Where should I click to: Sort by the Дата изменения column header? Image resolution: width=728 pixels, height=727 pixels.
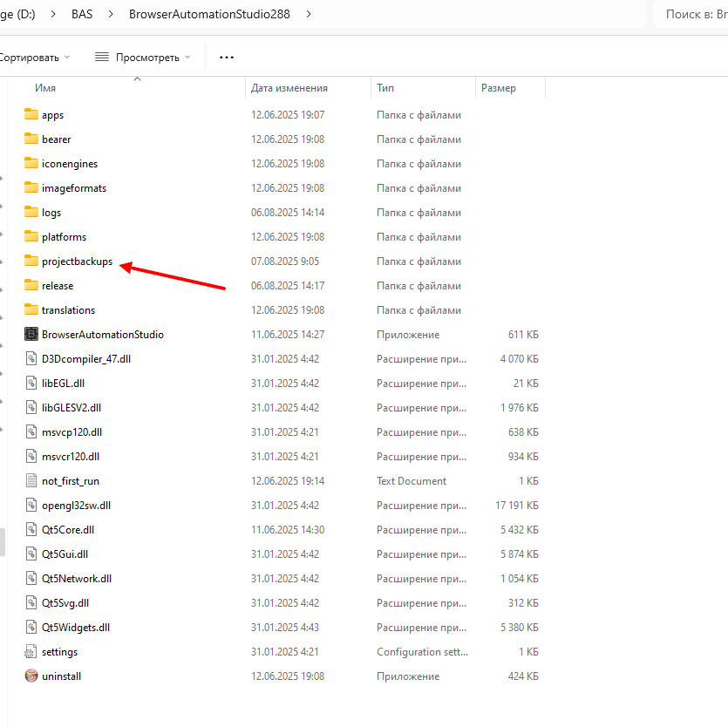pos(289,88)
